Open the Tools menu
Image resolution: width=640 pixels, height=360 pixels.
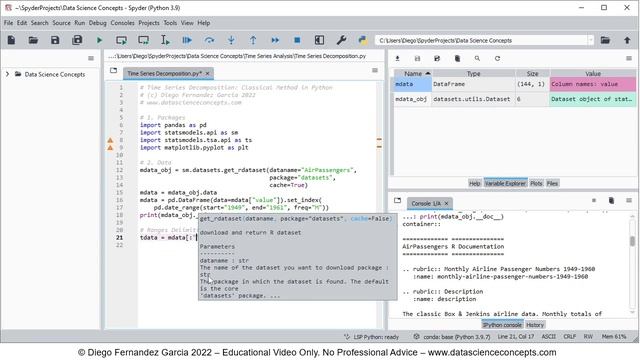(x=170, y=23)
